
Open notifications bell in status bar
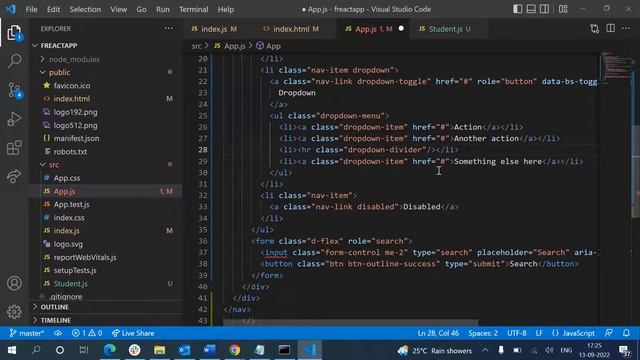[x=627, y=333]
